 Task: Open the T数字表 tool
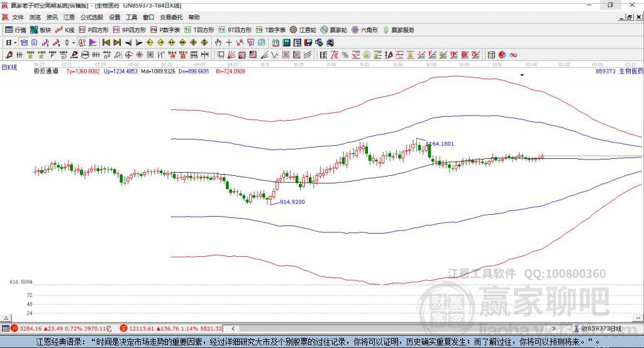tap(270, 30)
